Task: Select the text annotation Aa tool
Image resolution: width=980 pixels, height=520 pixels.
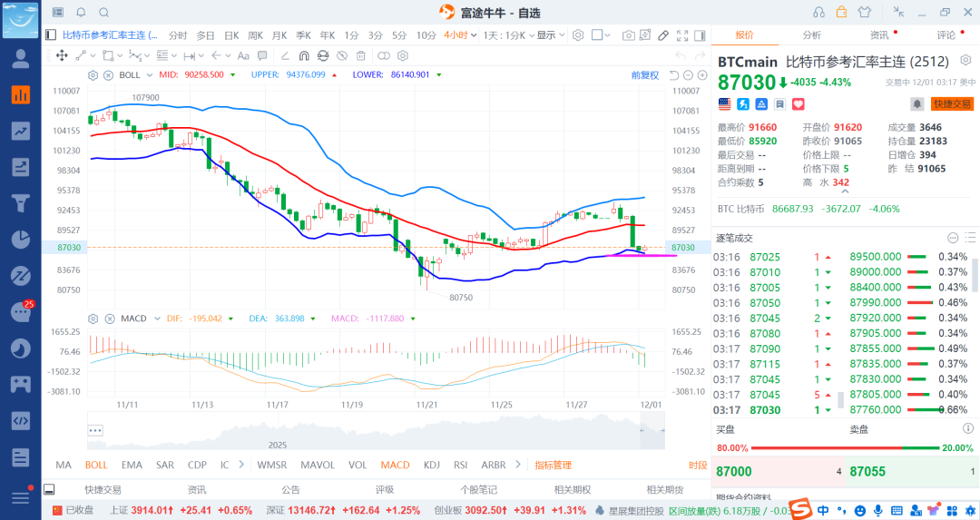Action: 243,55
